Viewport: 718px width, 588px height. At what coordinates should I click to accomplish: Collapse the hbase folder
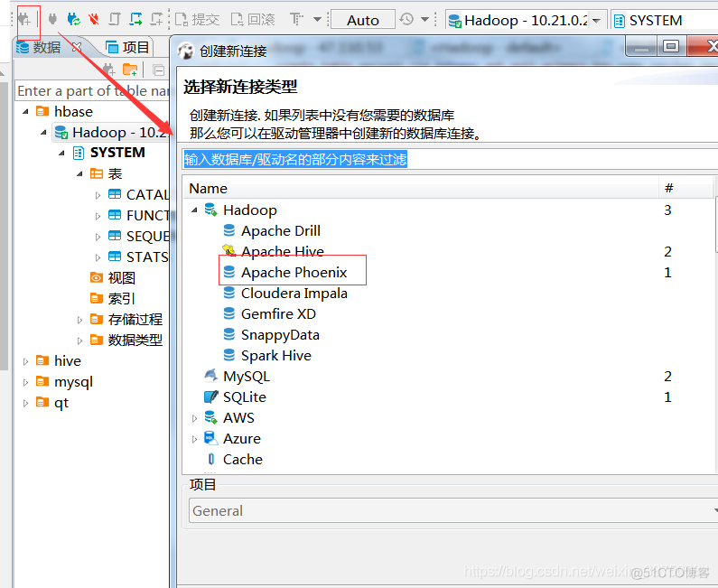coord(25,111)
